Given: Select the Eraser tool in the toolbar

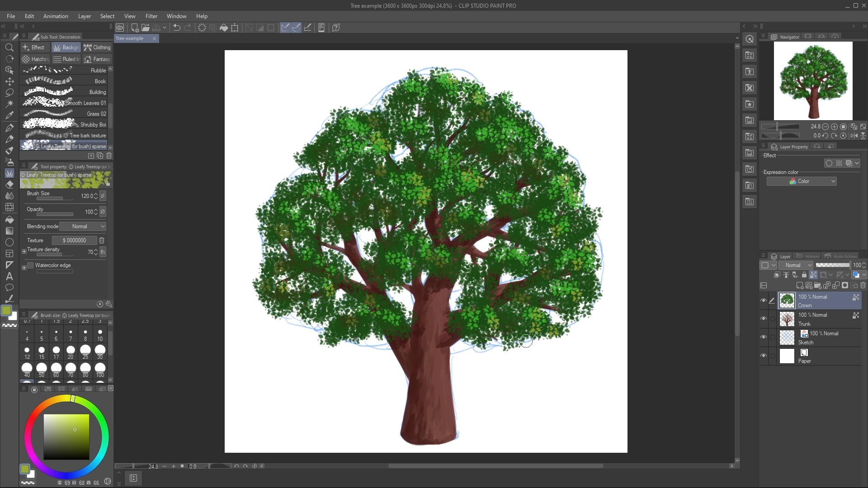Looking at the screenshot, I should pos(9,184).
